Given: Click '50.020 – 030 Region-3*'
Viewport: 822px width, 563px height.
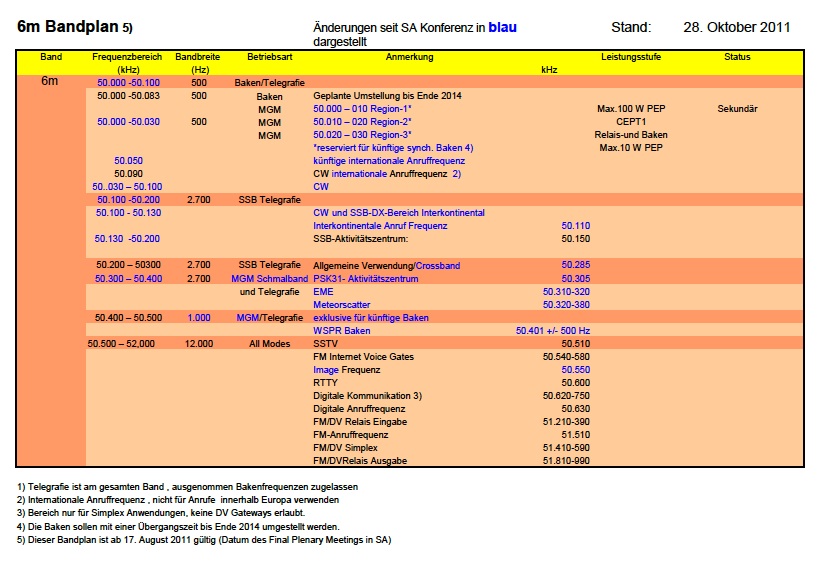Looking at the screenshot, I should (362, 135).
